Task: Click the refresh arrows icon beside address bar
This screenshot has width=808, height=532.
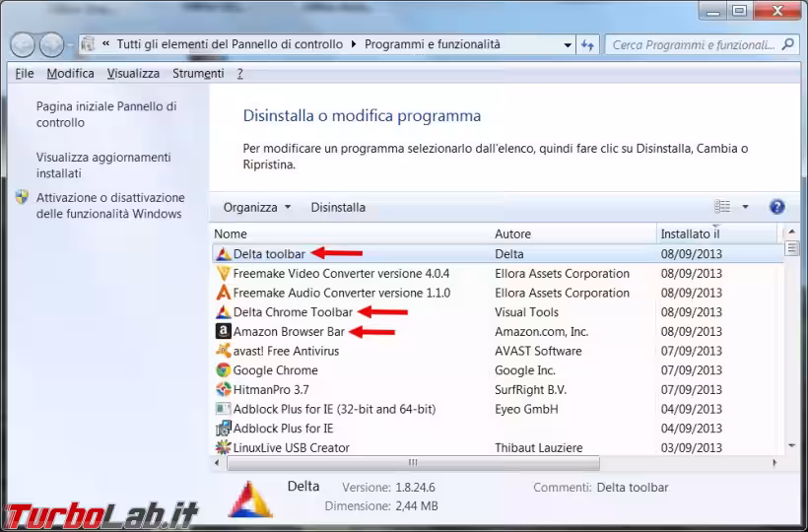Action: point(587,44)
